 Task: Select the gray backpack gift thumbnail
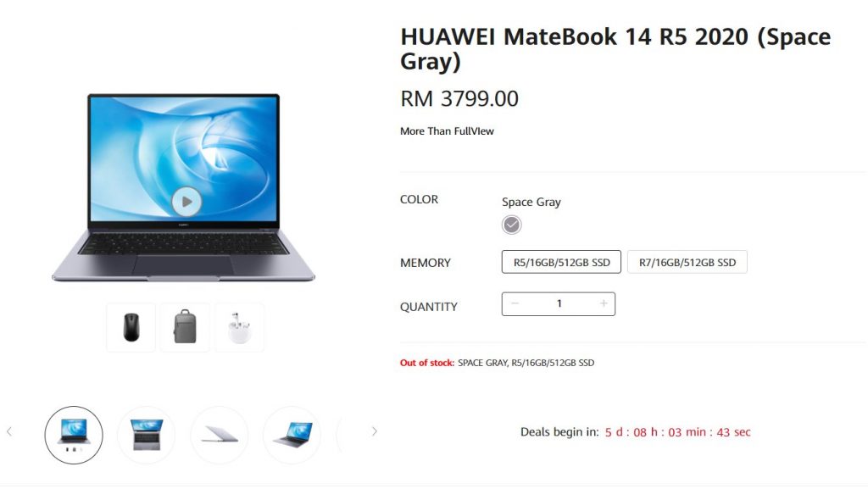(185, 327)
